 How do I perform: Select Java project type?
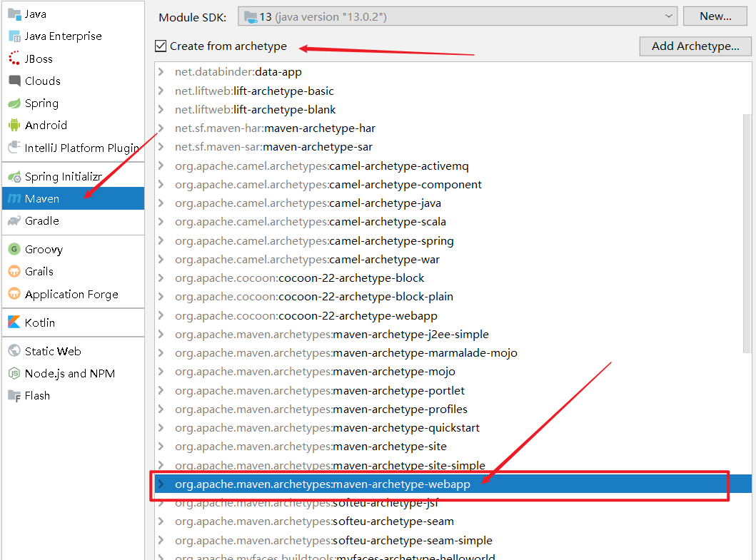tap(74, 14)
